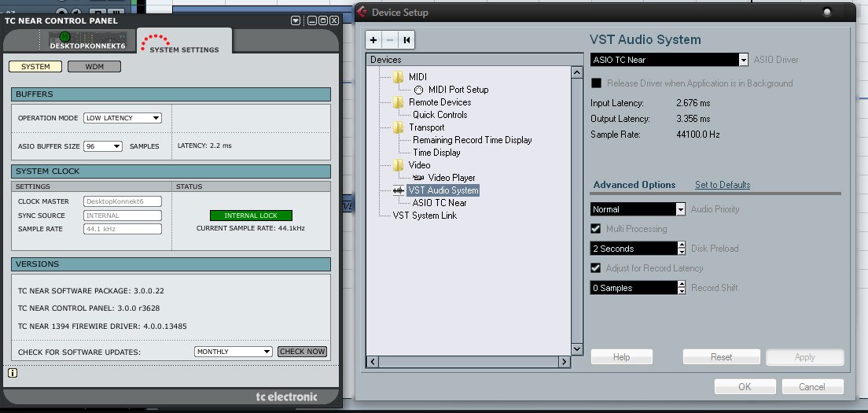
Task: Click the LATENCY: 2.2 ms readout
Action: 204,146
